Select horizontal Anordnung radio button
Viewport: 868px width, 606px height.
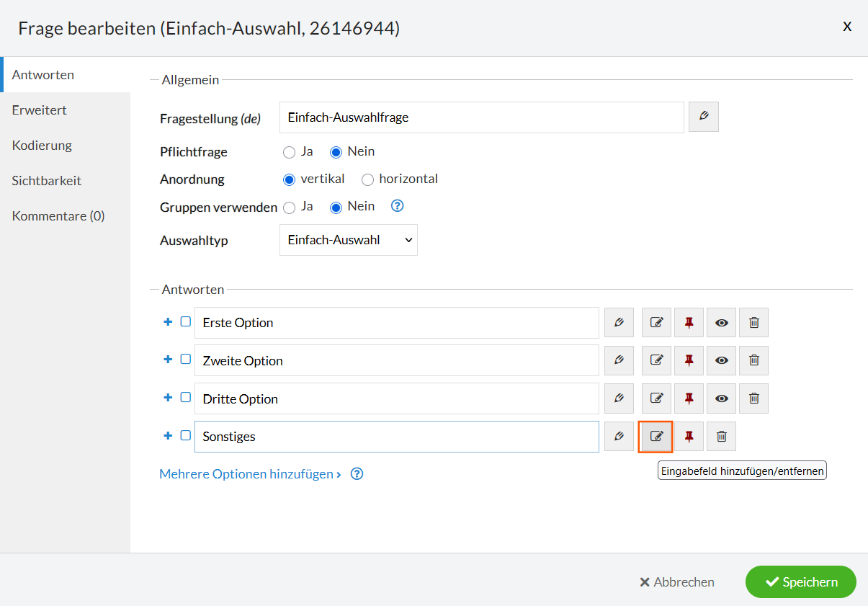367,179
